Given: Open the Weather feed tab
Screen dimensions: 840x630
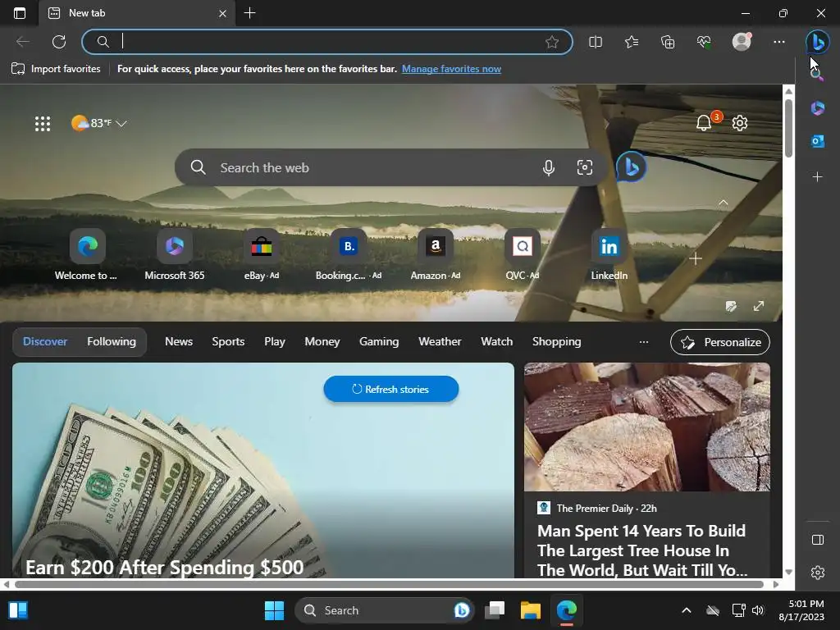Looking at the screenshot, I should [440, 342].
